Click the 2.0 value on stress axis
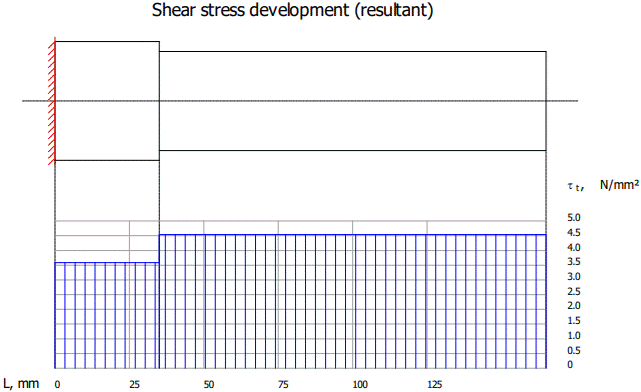Viewport: 641px width, 392px height. [x=574, y=306]
